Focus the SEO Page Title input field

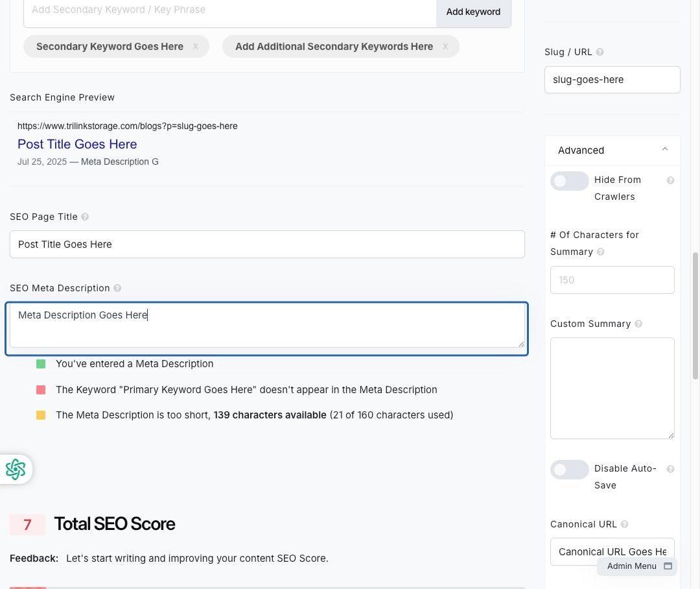click(267, 245)
